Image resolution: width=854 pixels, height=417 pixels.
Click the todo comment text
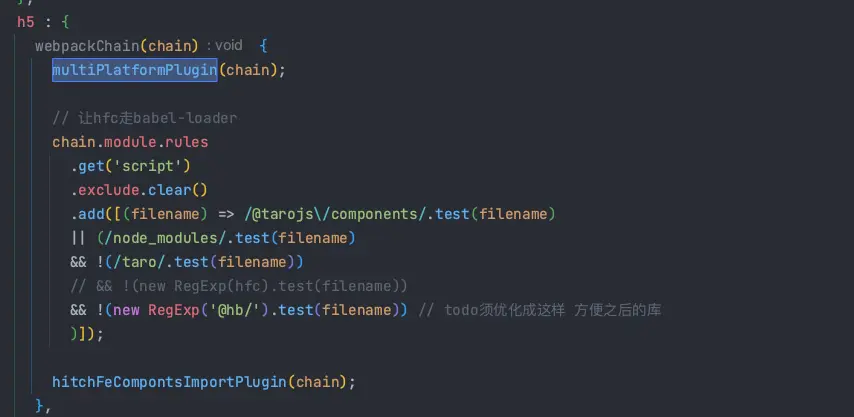(541, 310)
